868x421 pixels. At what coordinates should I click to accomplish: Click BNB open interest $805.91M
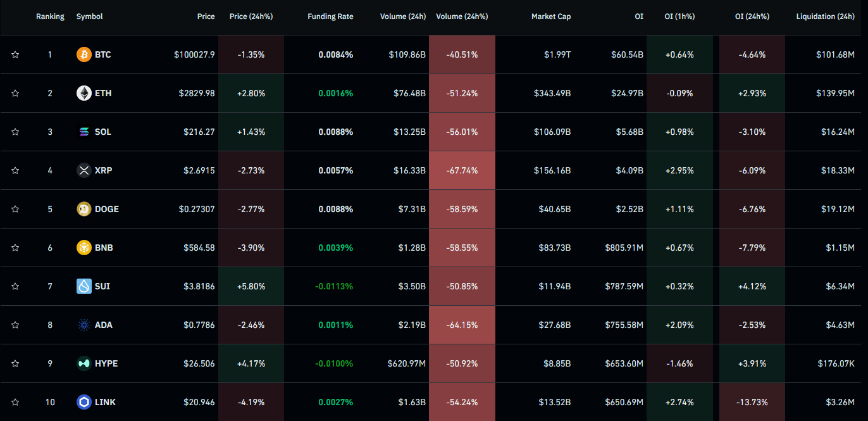point(624,248)
